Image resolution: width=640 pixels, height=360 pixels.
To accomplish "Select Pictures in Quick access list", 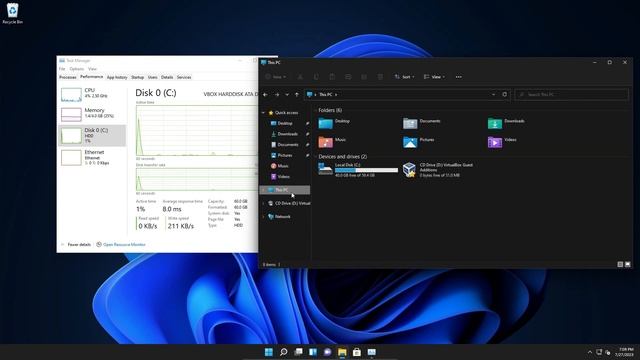I will [x=284, y=155].
